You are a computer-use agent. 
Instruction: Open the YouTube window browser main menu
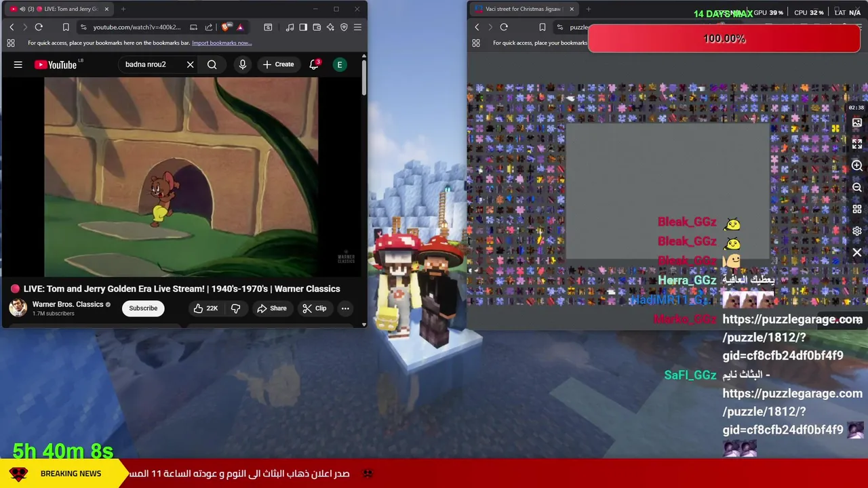click(x=357, y=27)
